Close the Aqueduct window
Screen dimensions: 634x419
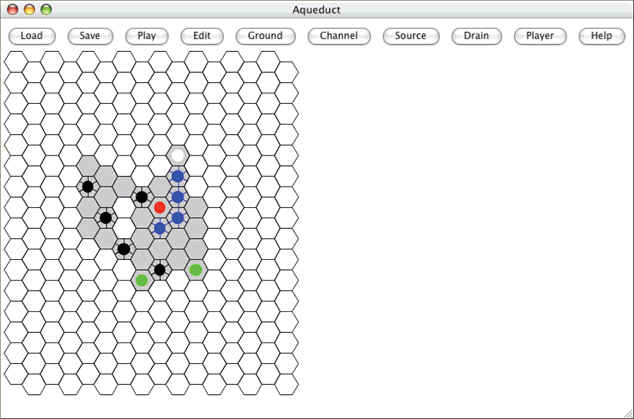(x=12, y=9)
